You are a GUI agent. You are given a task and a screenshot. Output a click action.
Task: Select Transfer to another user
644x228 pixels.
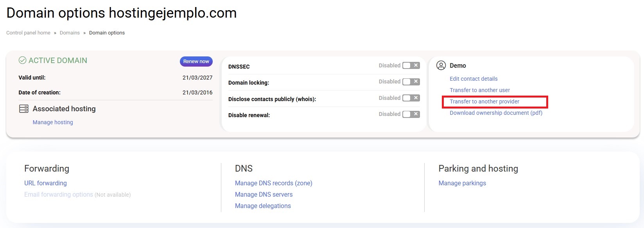(480, 90)
